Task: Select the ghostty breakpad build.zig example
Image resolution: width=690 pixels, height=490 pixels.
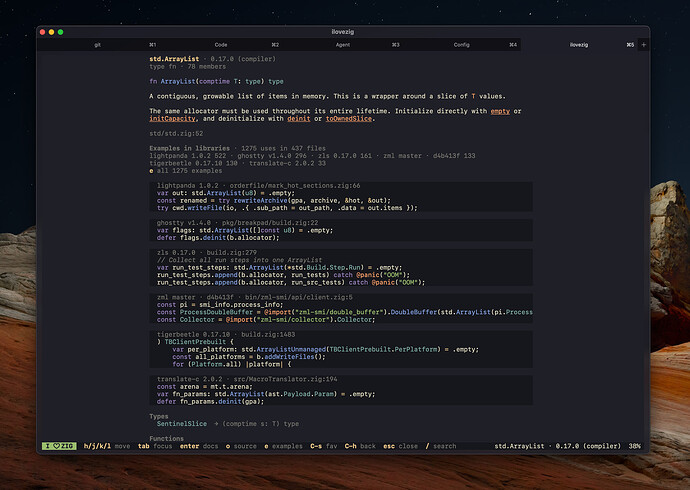Action: pos(341,230)
